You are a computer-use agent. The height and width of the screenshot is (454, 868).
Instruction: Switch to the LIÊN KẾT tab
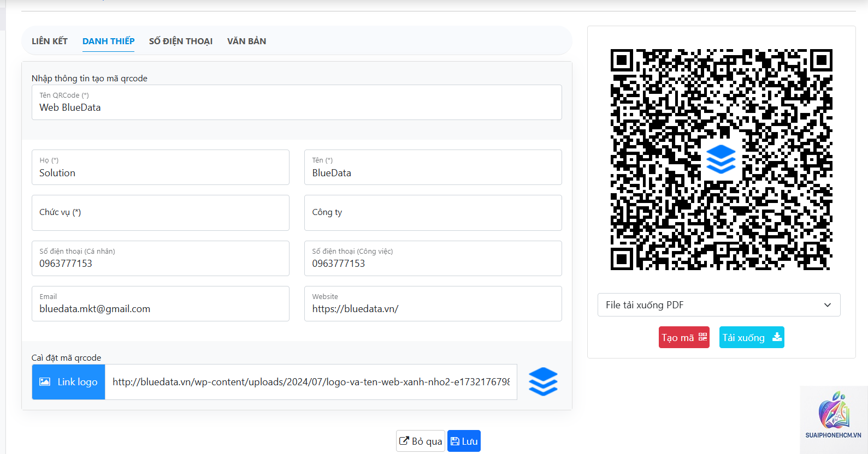[50, 41]
